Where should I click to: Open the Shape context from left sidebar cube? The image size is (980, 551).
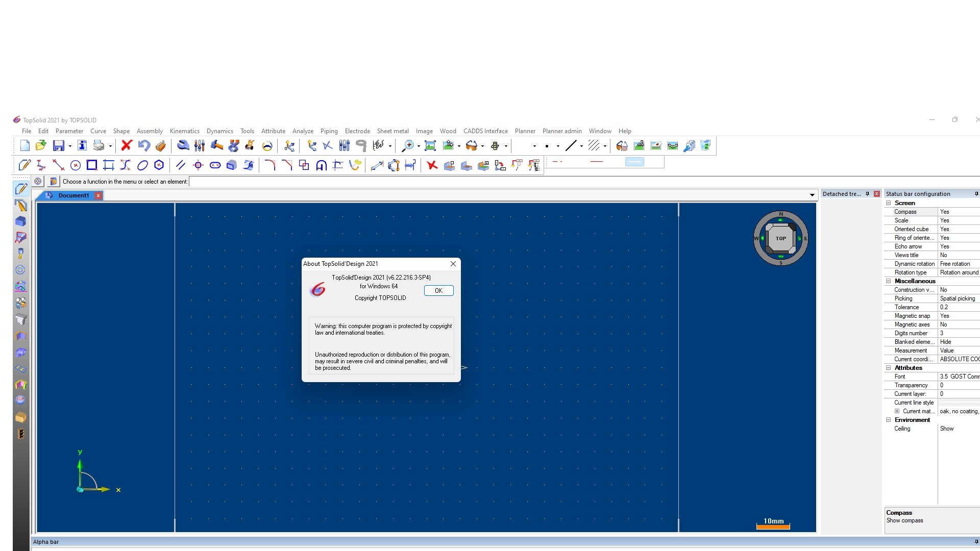(20, 221)
